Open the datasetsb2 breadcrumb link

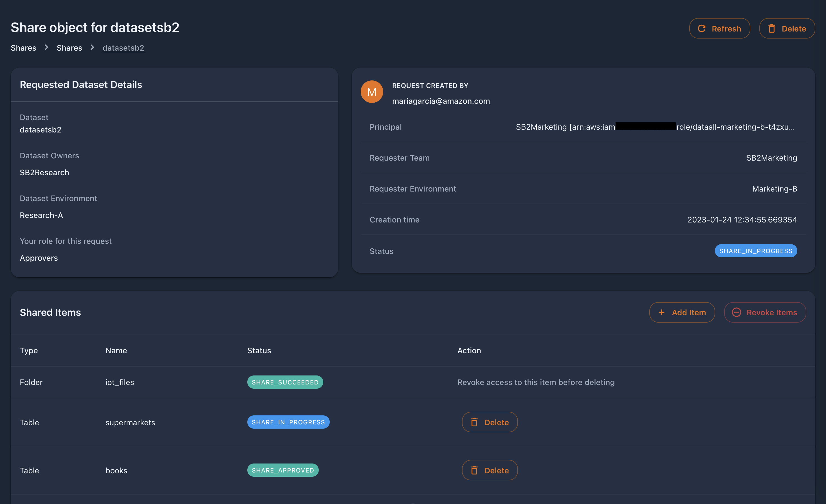(123, 48)
